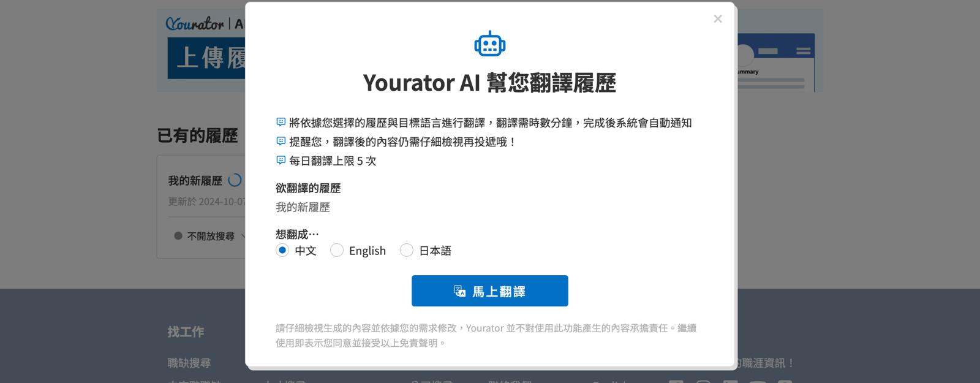Select English as the target language

337,250
